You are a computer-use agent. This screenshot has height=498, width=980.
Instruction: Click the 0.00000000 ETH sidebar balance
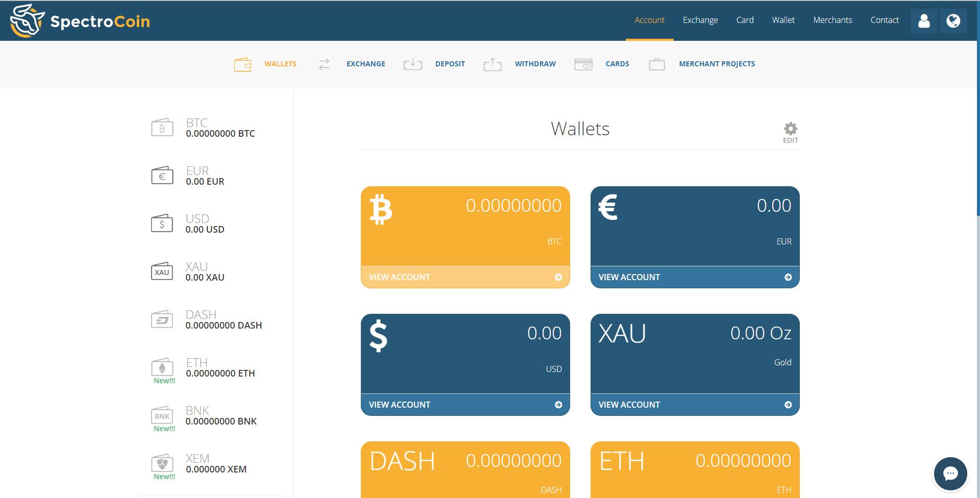pos(220,373)
